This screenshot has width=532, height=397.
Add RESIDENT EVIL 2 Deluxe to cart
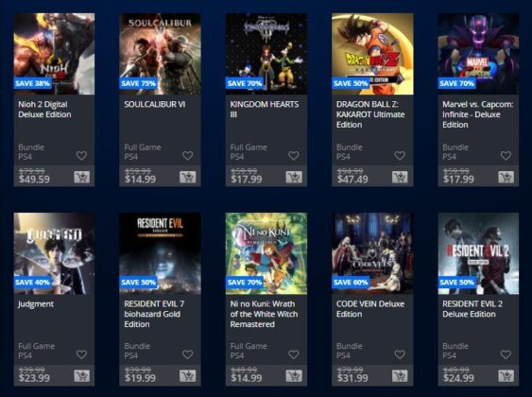coord(506,375)
